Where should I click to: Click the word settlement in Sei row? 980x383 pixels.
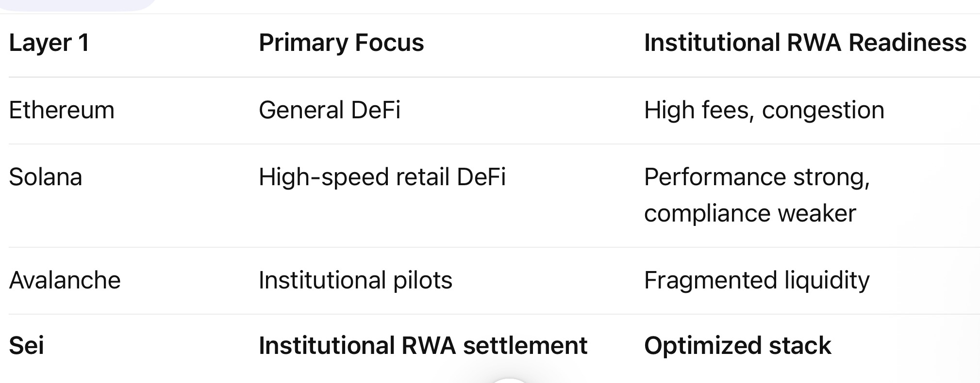point(525,346)
